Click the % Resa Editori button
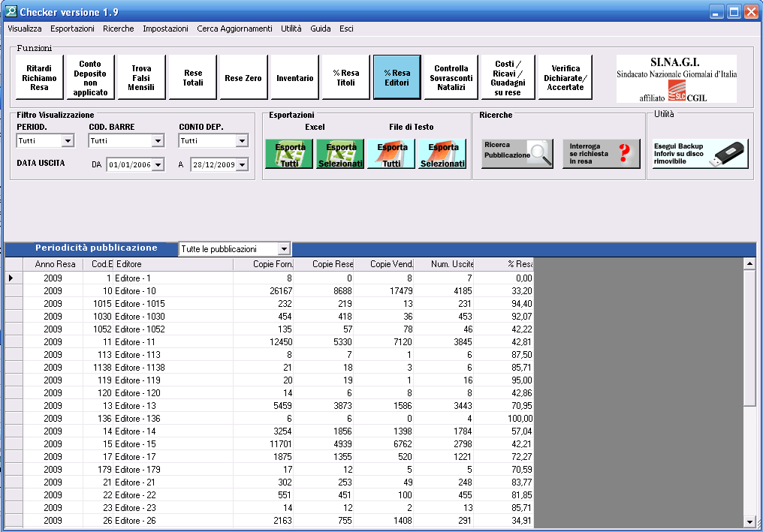Image resolution: width=763 pixels, height=532 pixels. point(397,77)
